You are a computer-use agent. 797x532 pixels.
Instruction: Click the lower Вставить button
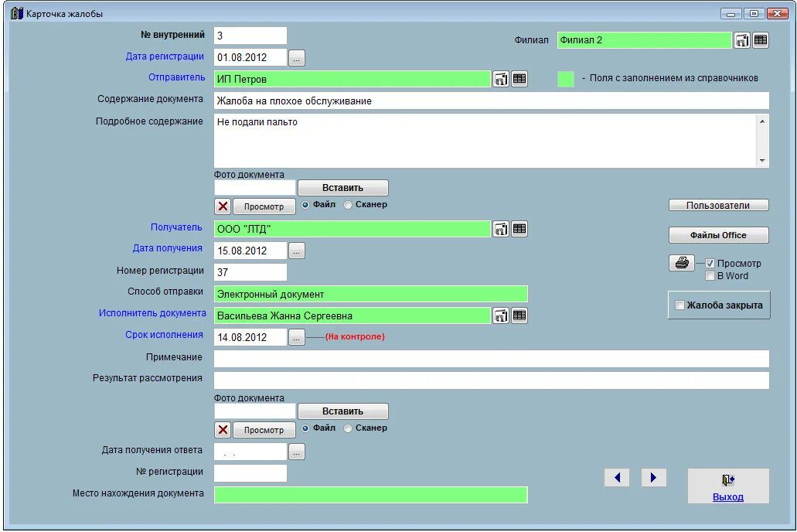343,411
